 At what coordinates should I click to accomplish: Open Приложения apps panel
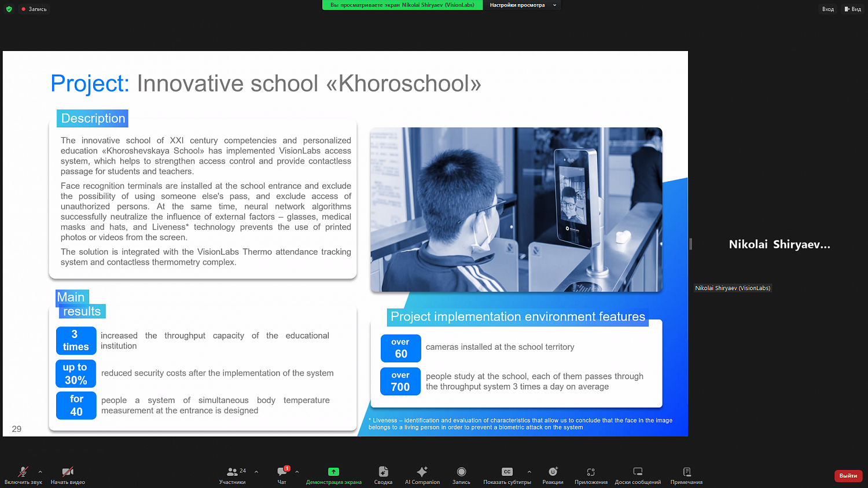point(591,475)
